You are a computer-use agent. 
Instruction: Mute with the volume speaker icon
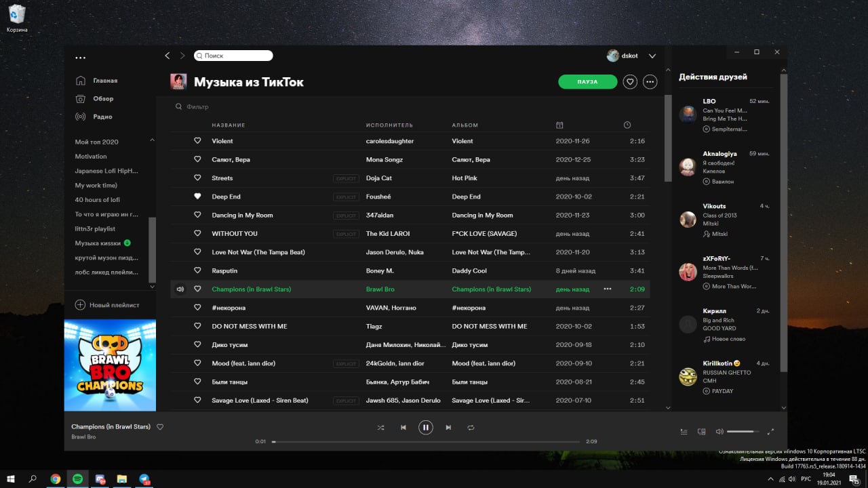(719, 431)
